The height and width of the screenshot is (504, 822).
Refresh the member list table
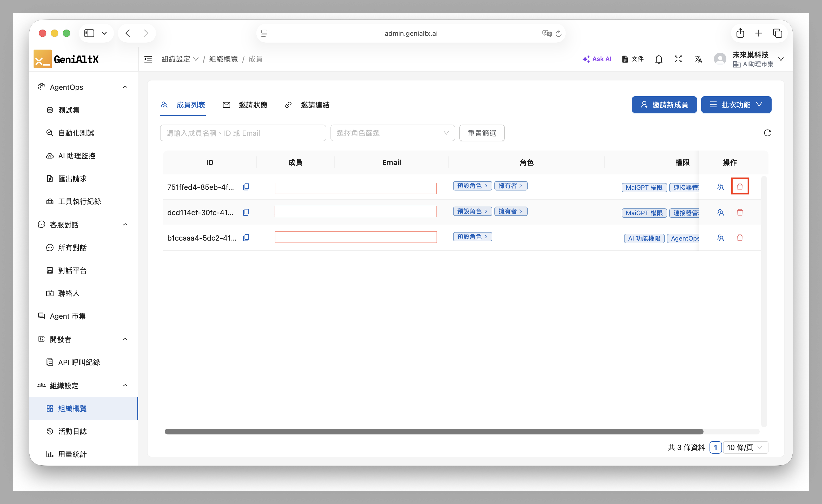(767, 133)
